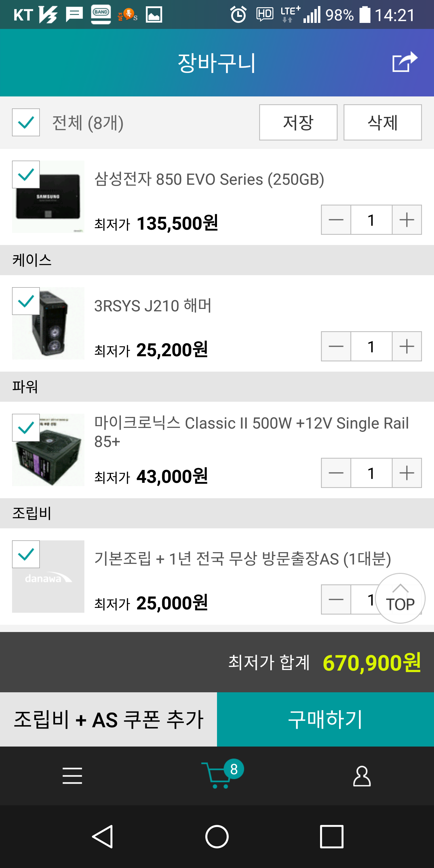Increase quantity of Samsung 850 EVO

407,220
